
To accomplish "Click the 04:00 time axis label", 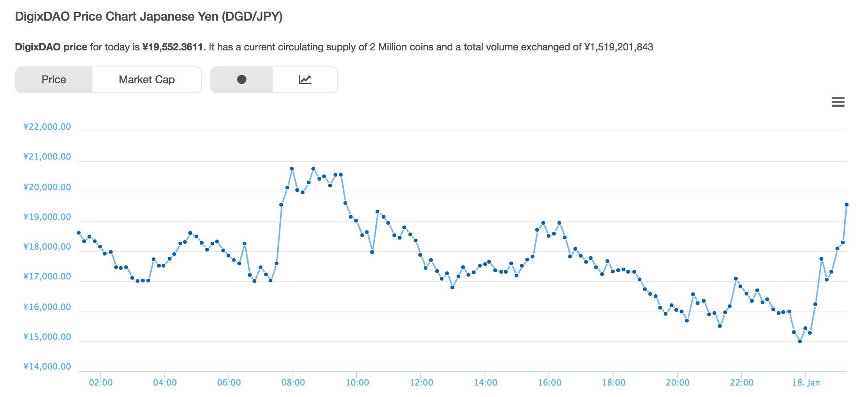I will [165, 382].
